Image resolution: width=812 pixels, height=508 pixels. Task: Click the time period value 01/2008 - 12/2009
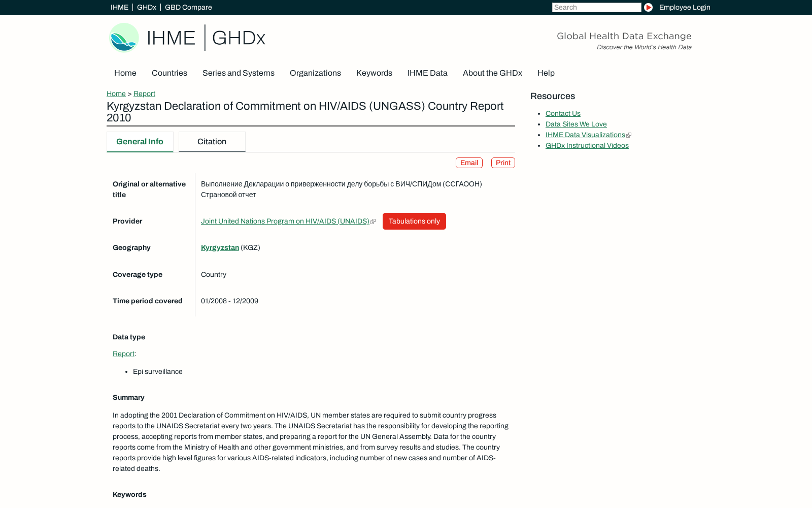pos(229,301)
